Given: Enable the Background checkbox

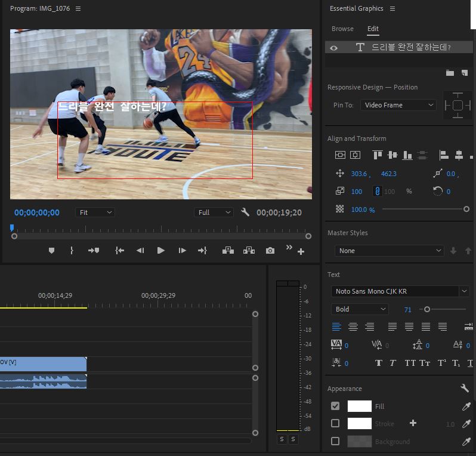Looking at the screenshot, I should (335, 441).
